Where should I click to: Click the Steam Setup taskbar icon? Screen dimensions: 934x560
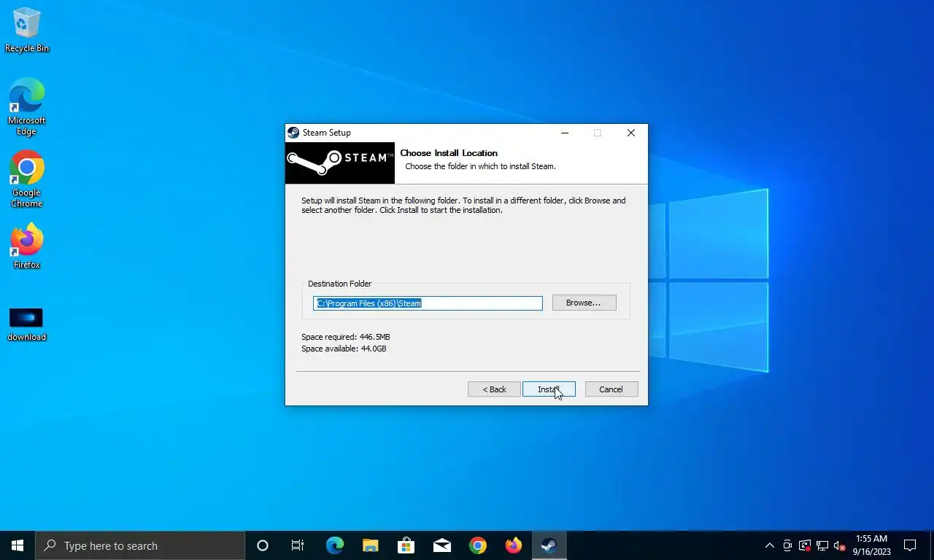pos(549,545)
